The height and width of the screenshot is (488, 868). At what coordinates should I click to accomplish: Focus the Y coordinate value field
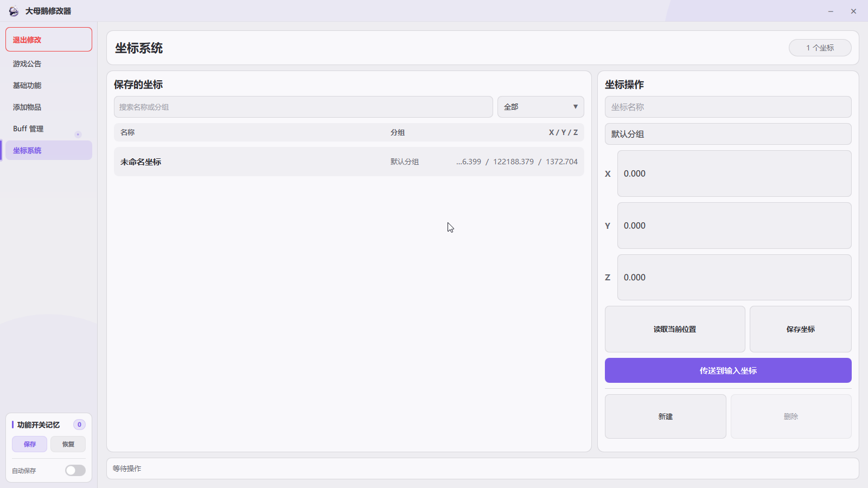[734, 226]
